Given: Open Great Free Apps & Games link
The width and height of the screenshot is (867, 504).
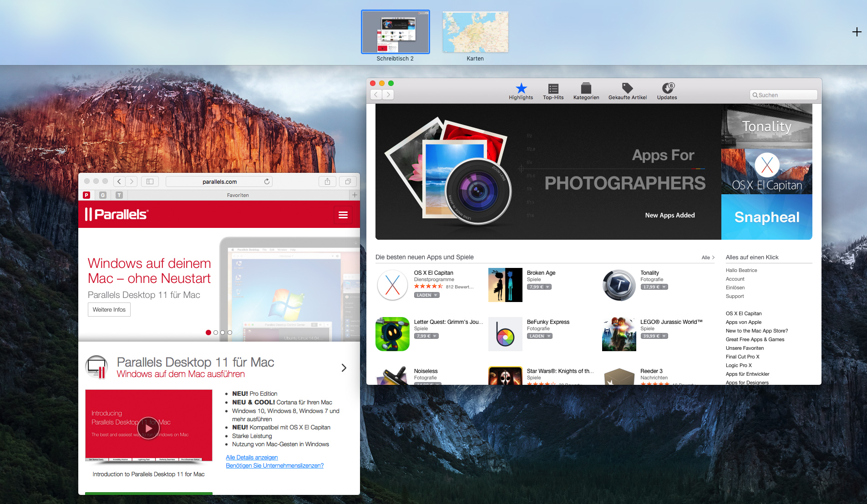Looking at the screenshot, I should point(755,339).
